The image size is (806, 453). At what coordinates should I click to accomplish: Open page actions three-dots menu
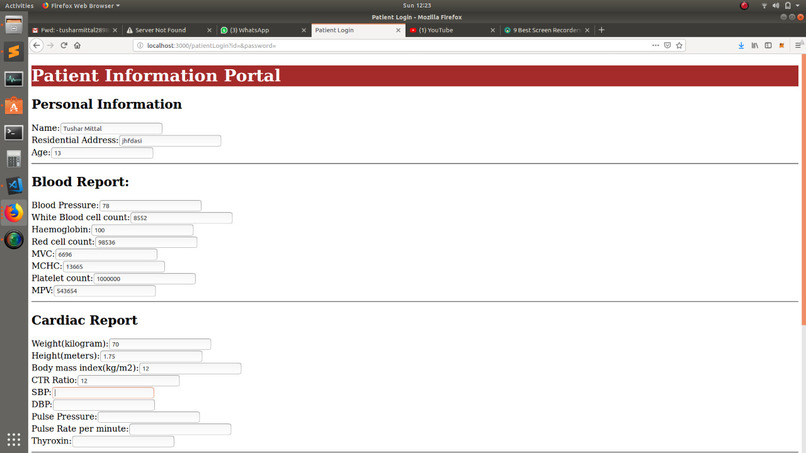(655, 45)
